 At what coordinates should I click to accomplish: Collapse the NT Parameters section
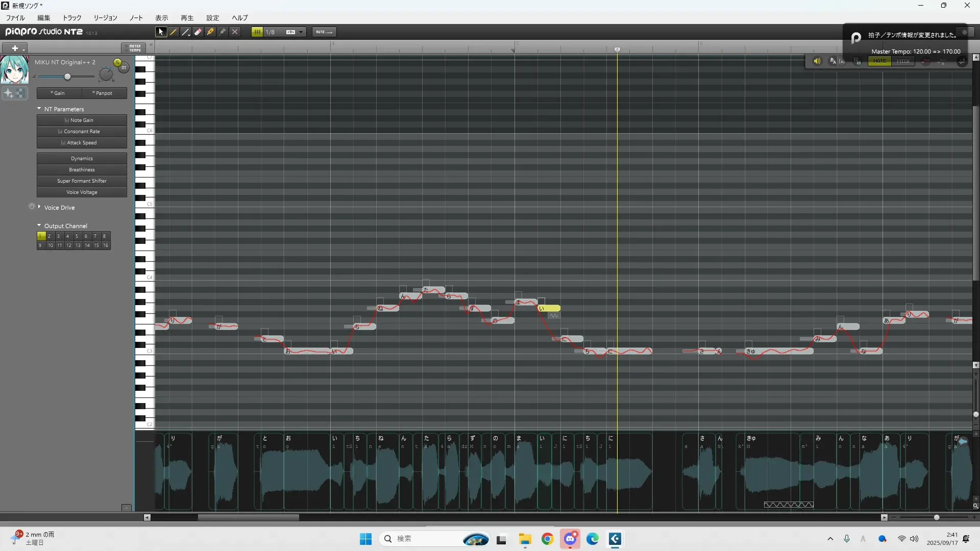click(x=39, y=109)
